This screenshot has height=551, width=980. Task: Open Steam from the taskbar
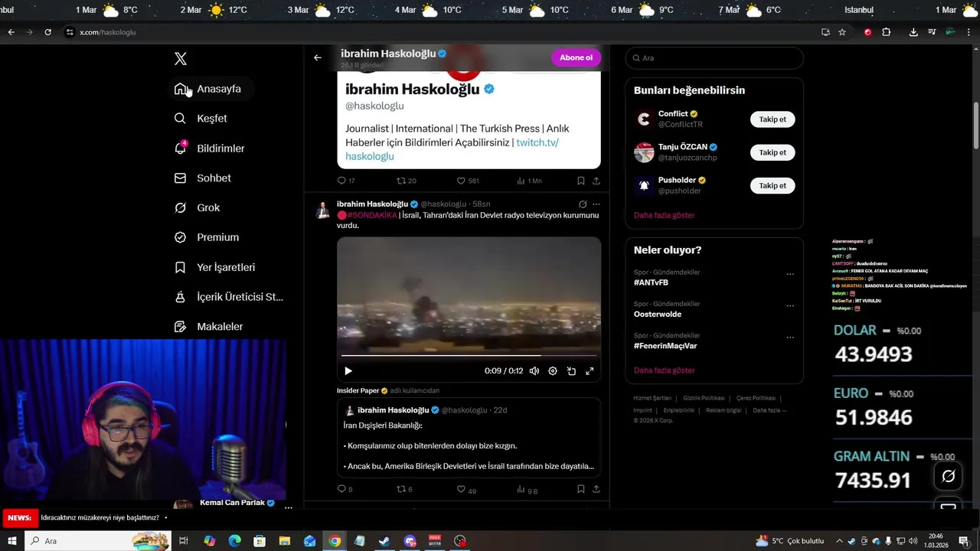point(384,541)
